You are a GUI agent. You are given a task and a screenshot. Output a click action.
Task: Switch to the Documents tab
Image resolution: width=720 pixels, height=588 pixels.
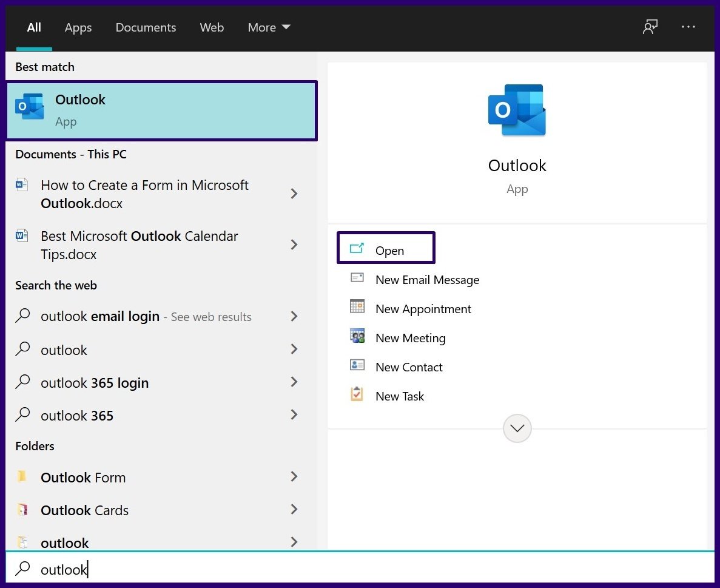click(146, 27)
